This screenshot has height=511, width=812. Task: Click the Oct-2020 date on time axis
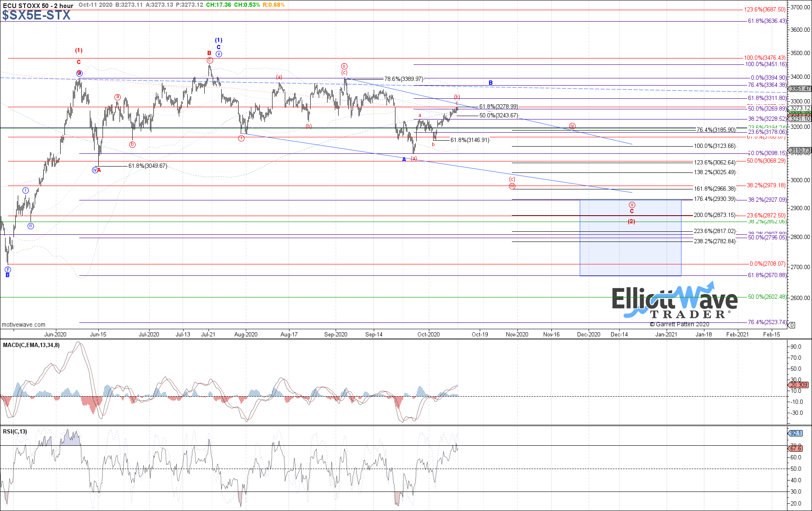pyautogui.click(x=428, y=334)
